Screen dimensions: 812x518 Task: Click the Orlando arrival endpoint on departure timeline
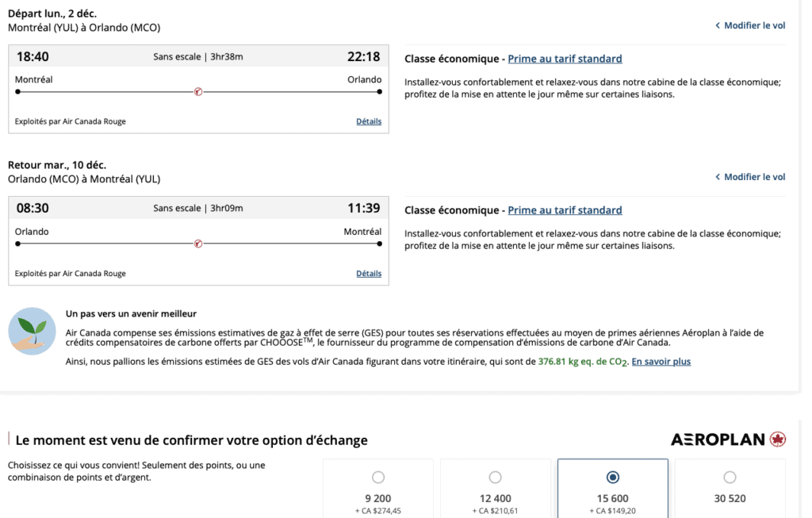pyautogui.click(x=379, y=92)
